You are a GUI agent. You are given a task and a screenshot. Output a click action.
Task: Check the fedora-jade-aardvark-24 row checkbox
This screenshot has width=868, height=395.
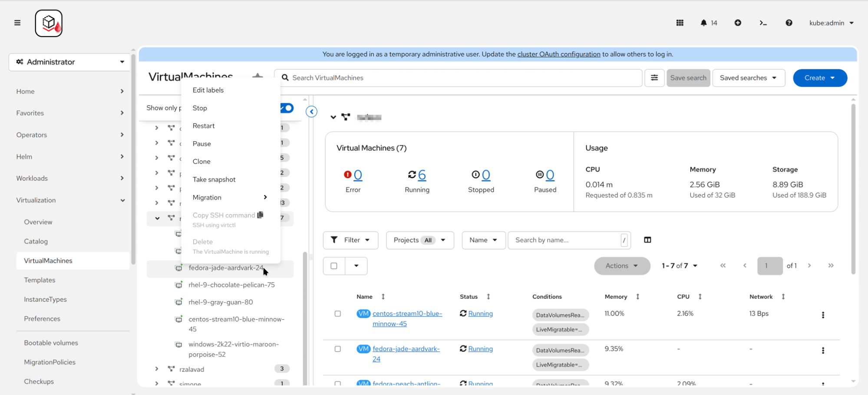[337, 349]
